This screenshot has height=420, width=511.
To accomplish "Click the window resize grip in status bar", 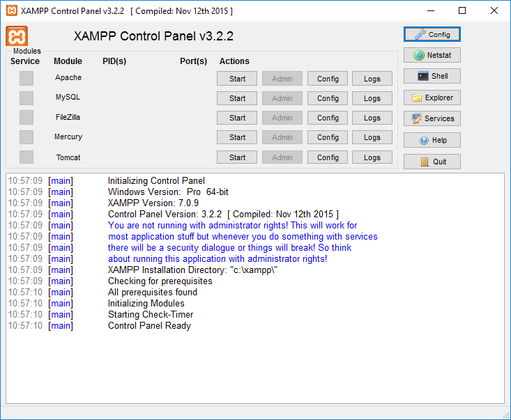I will tap(506, 415).
